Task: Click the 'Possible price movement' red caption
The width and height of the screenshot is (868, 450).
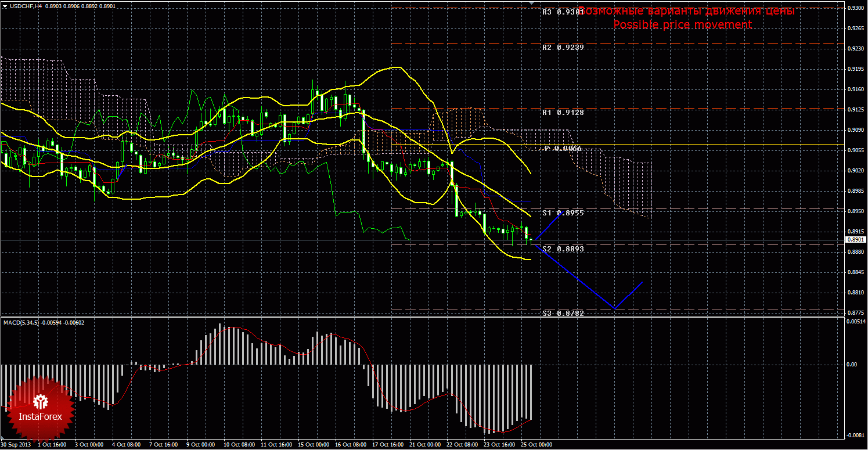Action: pyautogui.click(x=683, y=25)
